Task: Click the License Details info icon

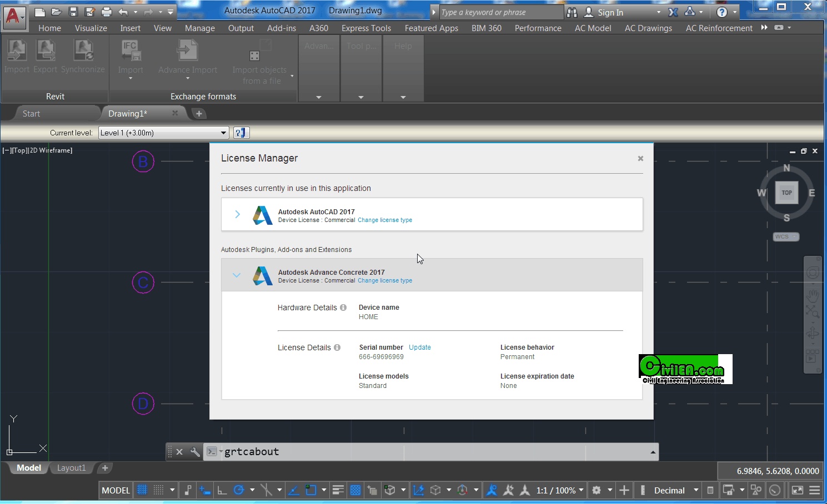Action: coord(337,347)
